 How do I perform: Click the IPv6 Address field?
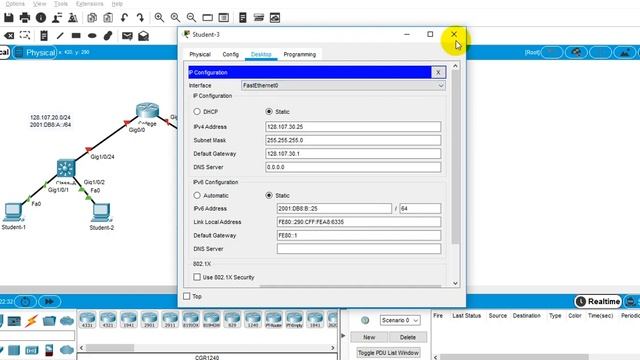[334, 209]
